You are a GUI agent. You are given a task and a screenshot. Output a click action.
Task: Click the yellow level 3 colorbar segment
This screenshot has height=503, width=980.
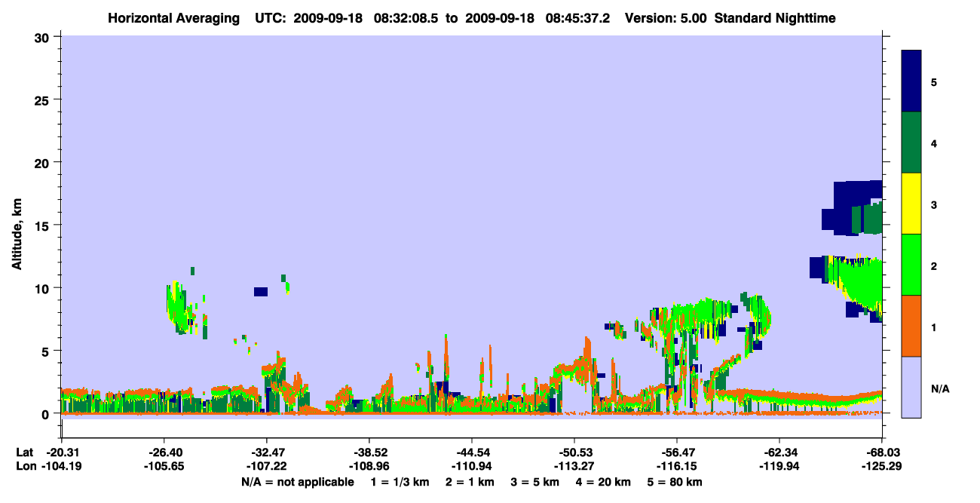(911, 204)
